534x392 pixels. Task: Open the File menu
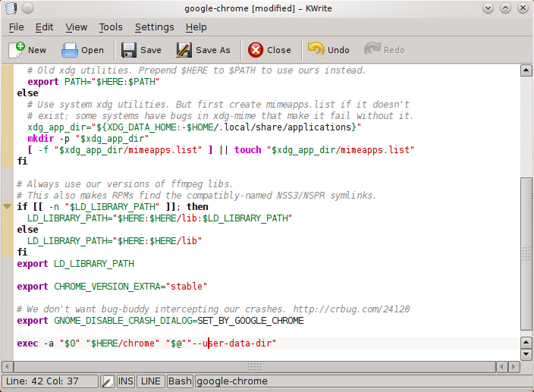(x=17, y=27)
